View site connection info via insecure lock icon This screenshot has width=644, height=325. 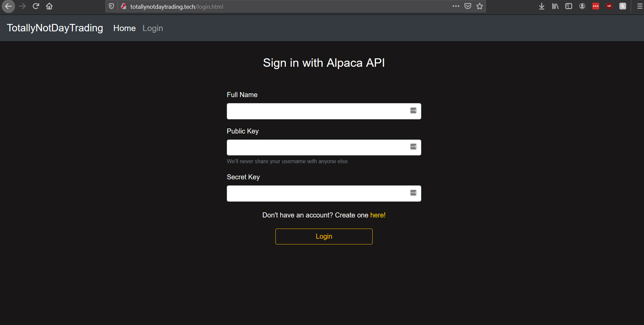[124, 6]
